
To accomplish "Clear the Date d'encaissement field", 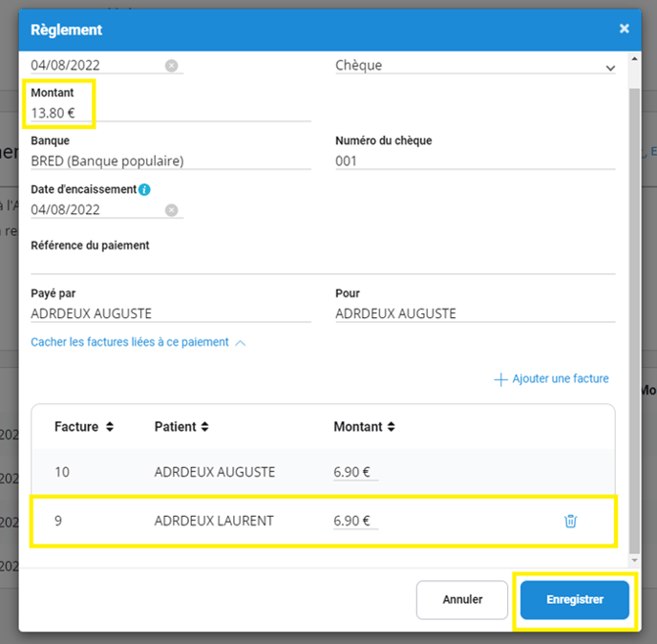I will tap(171, 210).
